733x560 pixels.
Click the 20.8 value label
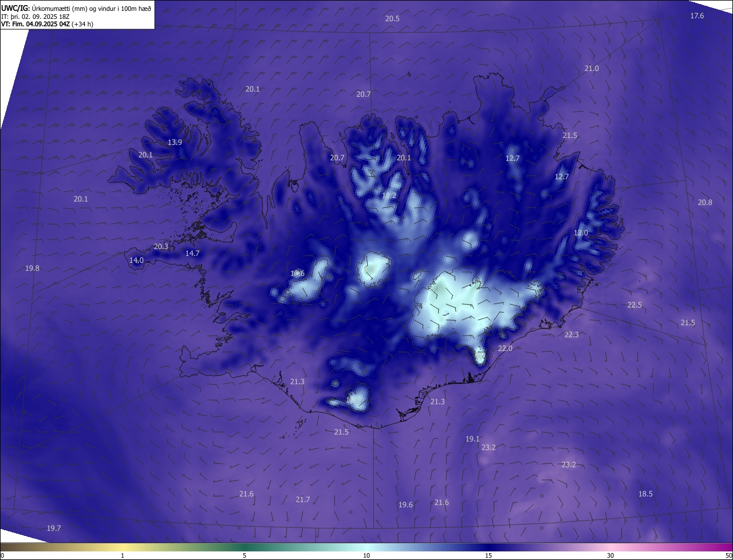(705, 203)
